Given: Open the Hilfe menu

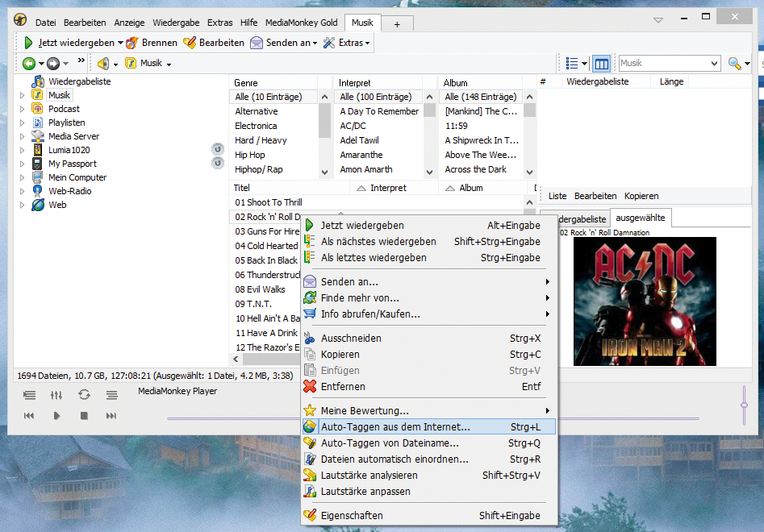Looking at the screenshot, I should tap(248, 23).
